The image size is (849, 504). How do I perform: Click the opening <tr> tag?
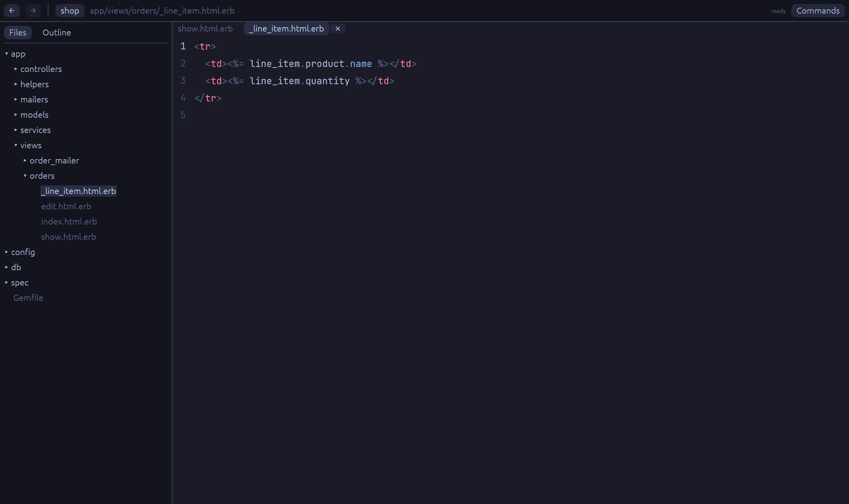pyautogui.click(x=205, y=46)
